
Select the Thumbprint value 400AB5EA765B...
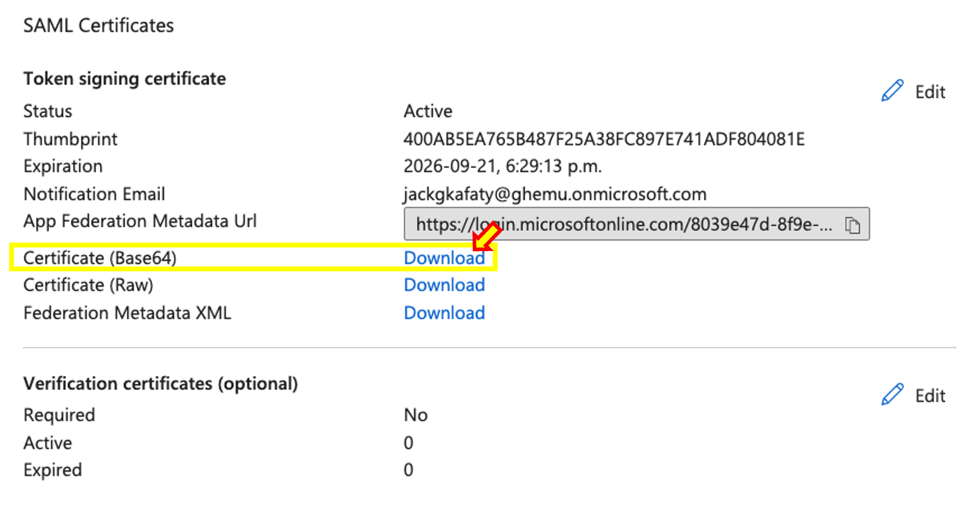pyautogui.click(x=604, y=139)
